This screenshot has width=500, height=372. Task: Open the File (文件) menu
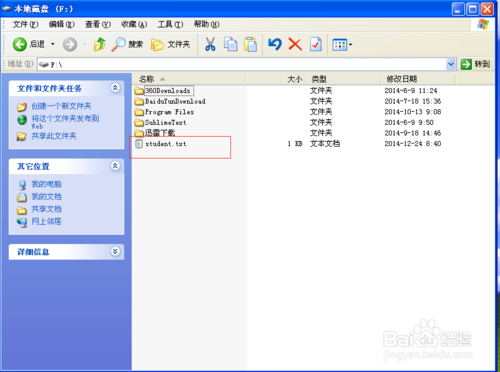tap(25, 24)
